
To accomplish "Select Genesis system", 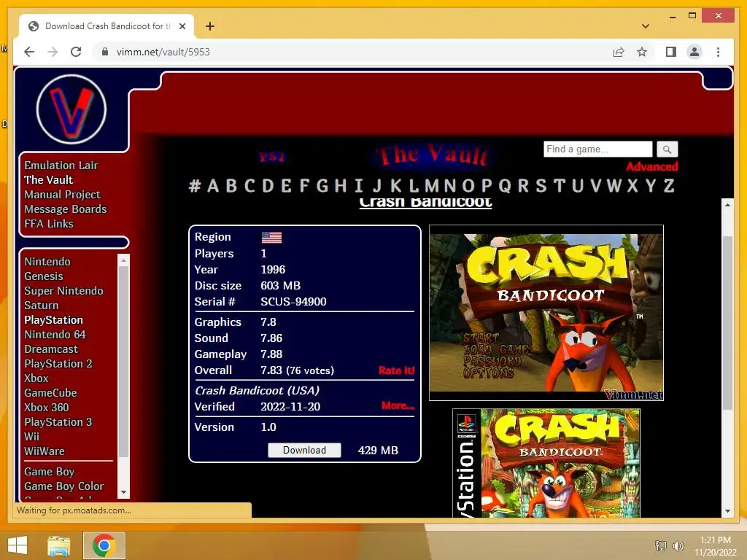I will pyautogui.click(x=43, y=276).
